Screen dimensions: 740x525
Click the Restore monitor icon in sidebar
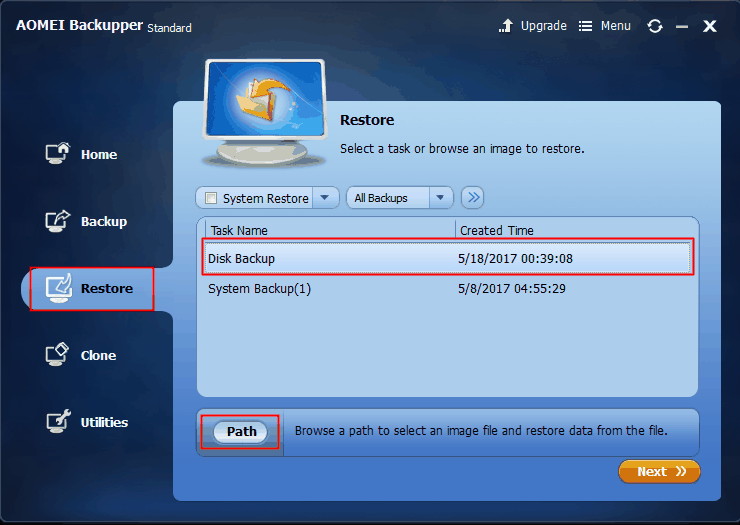click(x=59, y=288)
